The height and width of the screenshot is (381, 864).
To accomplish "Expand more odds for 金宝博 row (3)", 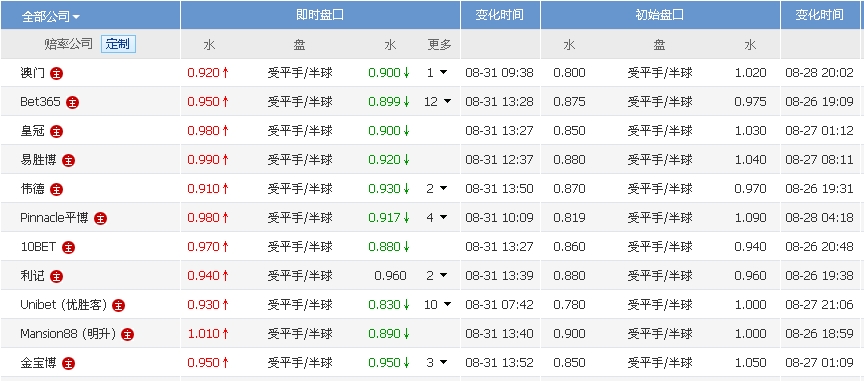I will pos(437,362).
